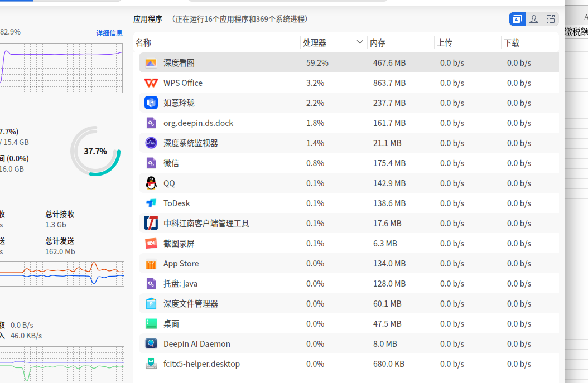
Task: Click the 深度系统监视器 app icon
Action: tap(151, 143)
